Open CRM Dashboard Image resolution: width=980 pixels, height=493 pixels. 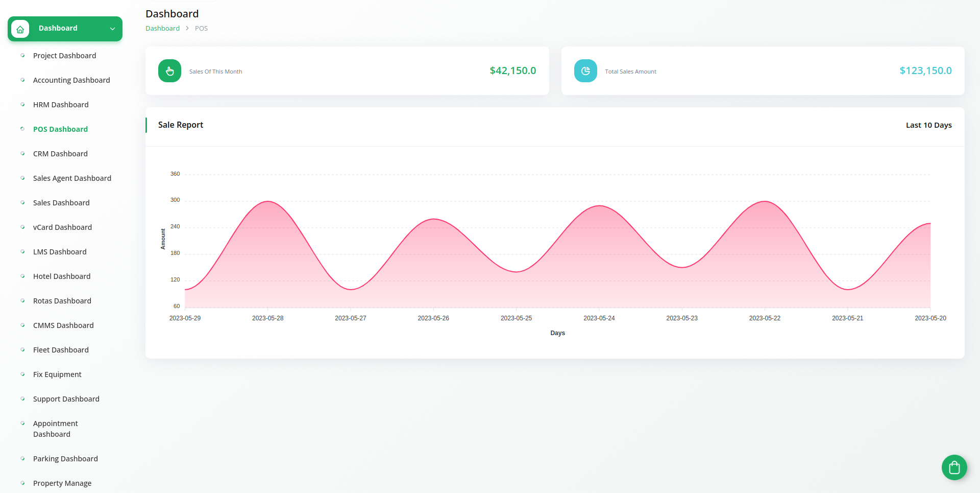pos(60,154)
